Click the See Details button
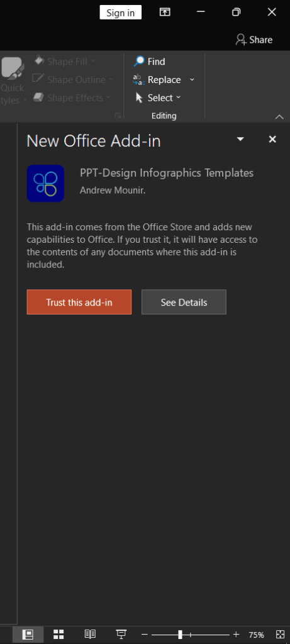290x644 pixels. click(184, 303)
